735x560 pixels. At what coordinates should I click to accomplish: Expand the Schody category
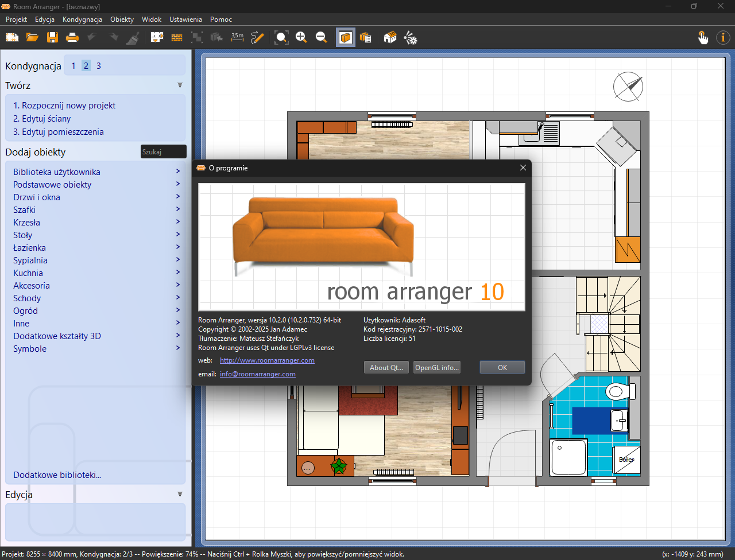[x=96, y=298]
